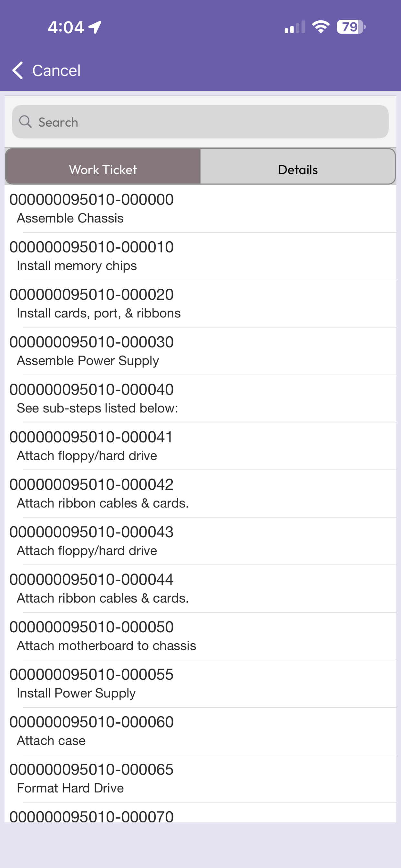Open the Format Hard Drive step
Screen dimensions: 401x868
[x=200, y=779]
